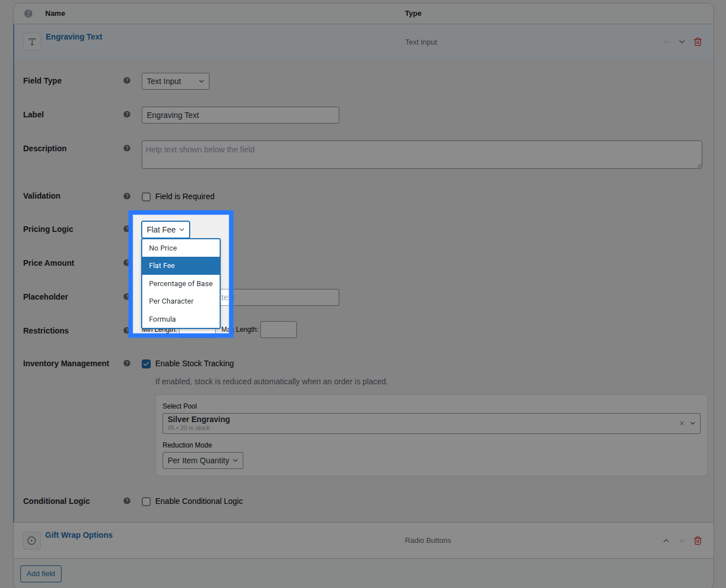The height and width of the screenshot is (588, 726).
Task: Click the Radio Buttons type text
Action: pos(428,541)
